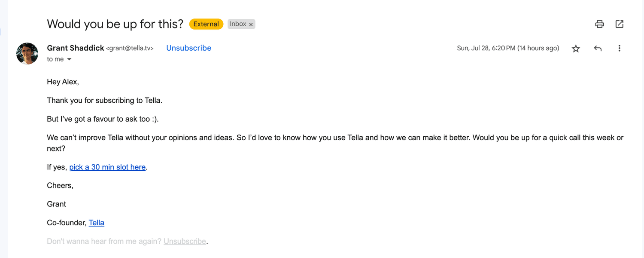Click the grey footer Unsubscribe link
The height and width of the screenshot is (258, 644).
[185, 241]
